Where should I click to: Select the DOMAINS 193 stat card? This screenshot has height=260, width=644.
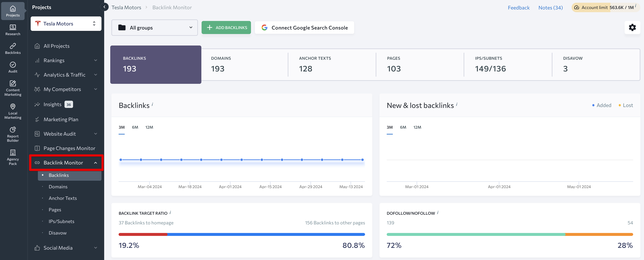244,64
